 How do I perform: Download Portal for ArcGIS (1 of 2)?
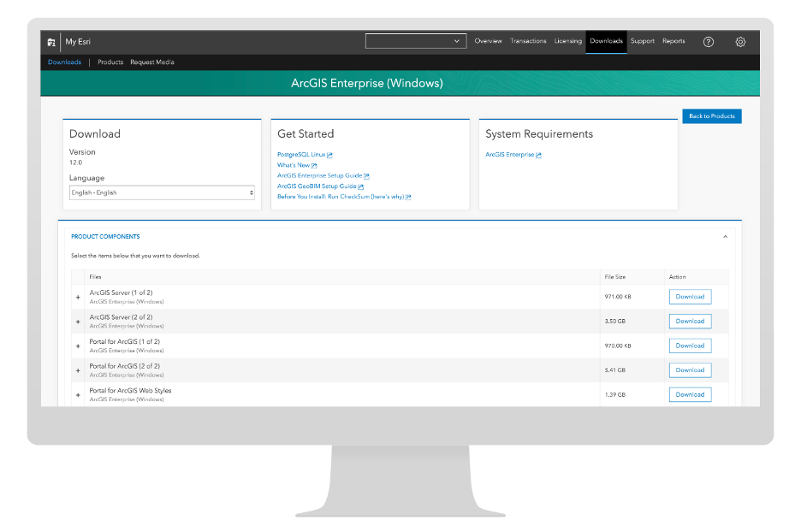point(690,346)
